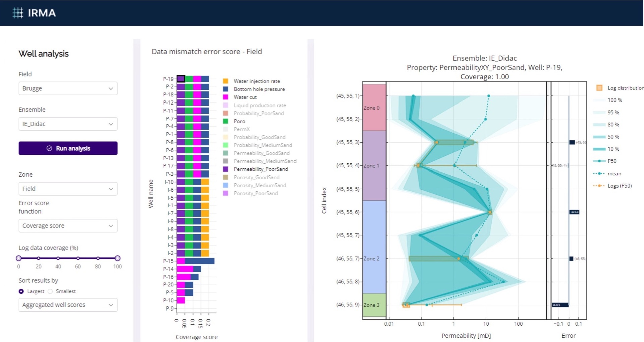Toggle the Water cut legend swatch
The width and height of the screenshot is (644, 342).
226,97
